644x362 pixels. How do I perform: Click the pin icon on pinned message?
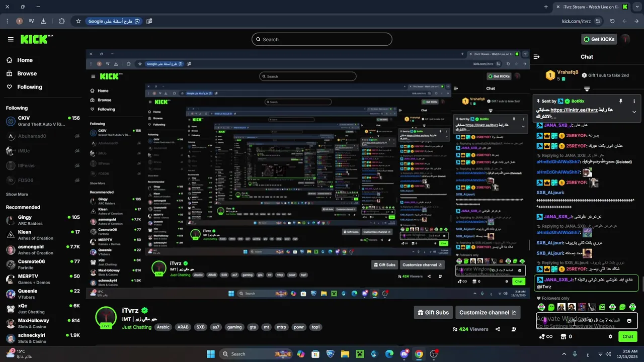click(621, 101)
